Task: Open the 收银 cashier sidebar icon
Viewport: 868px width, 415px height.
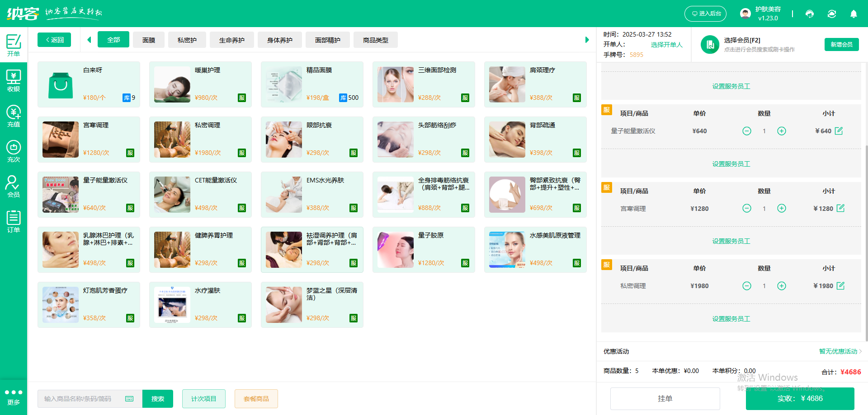Action: click(14, 80)
